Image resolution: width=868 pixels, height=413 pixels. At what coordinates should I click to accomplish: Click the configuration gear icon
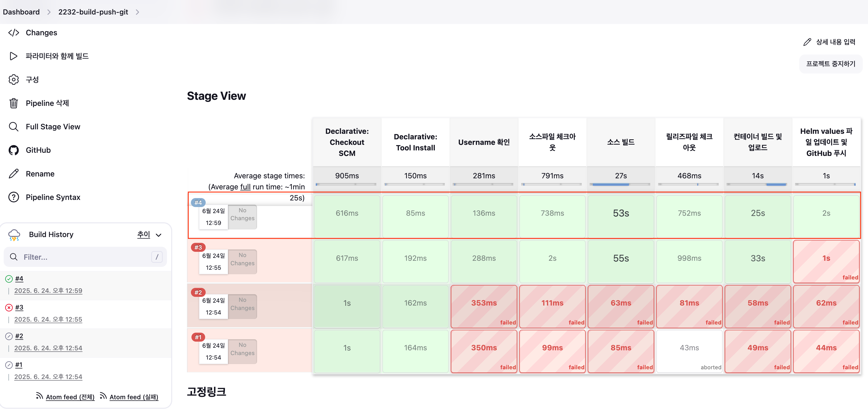13,80
